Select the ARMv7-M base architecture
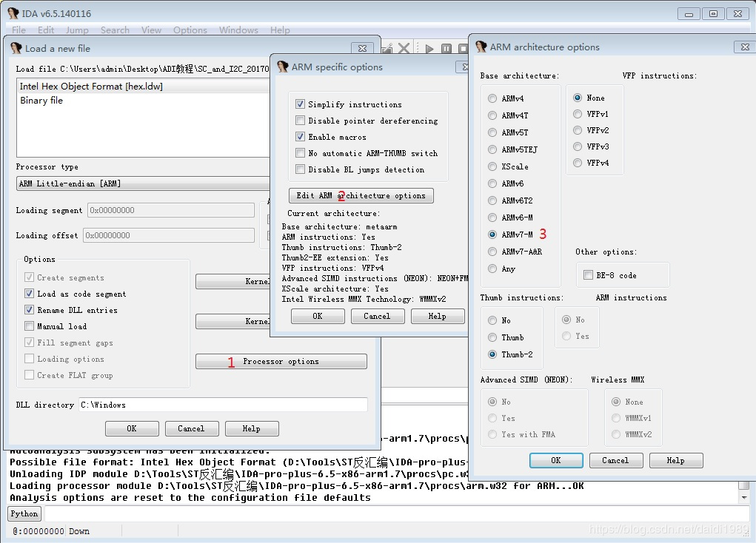The image size is (756, 543). pyautogui.click(x=492, y=235)
